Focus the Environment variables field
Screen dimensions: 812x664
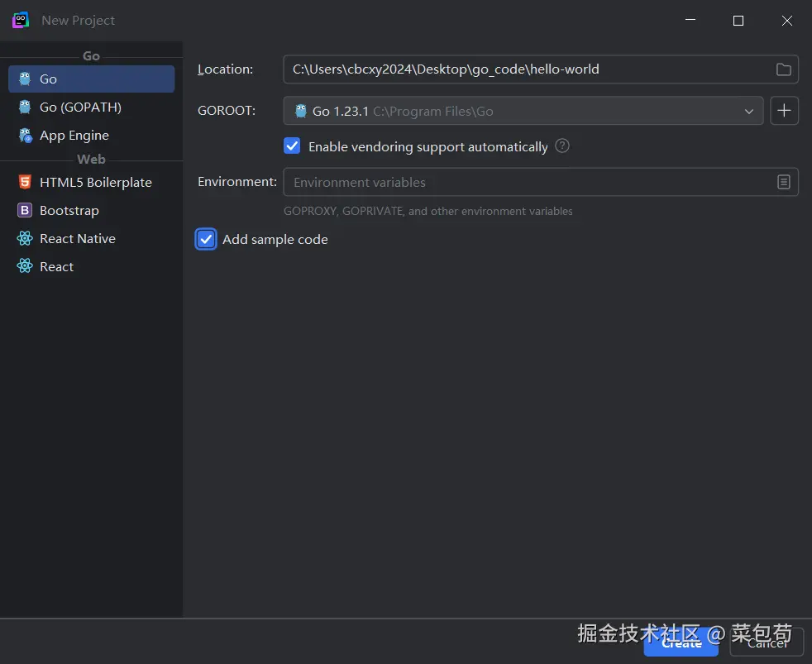point(528,182)
